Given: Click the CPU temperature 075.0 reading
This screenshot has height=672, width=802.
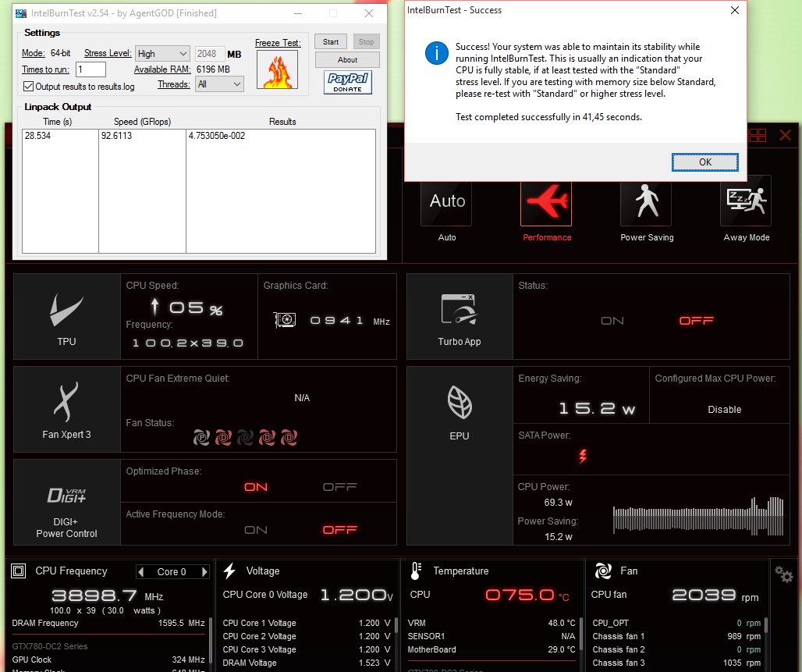Looking at the screenshot, I should pyautogui.click(x=520, y=595).
